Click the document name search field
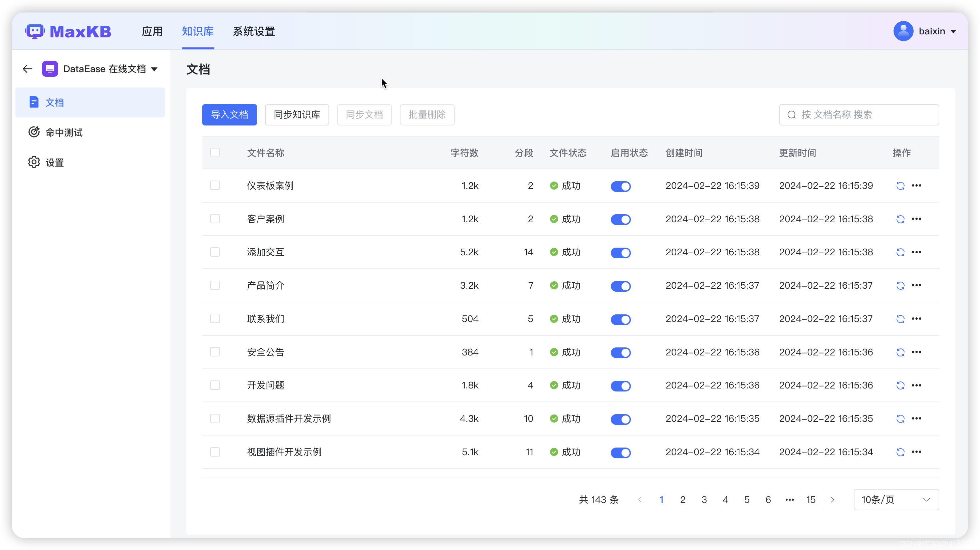The width and height of the screenshot is (980, 550). click(x=859, y=114)
